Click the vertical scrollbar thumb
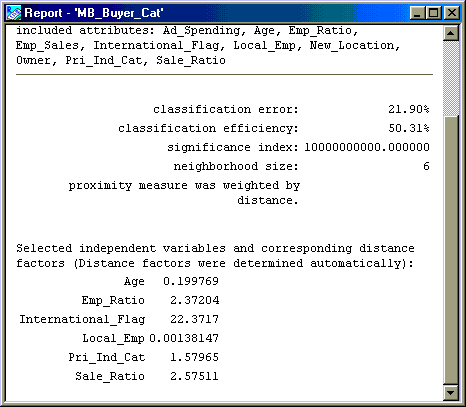This screenshot has height=407, width=466. point(451,250)
